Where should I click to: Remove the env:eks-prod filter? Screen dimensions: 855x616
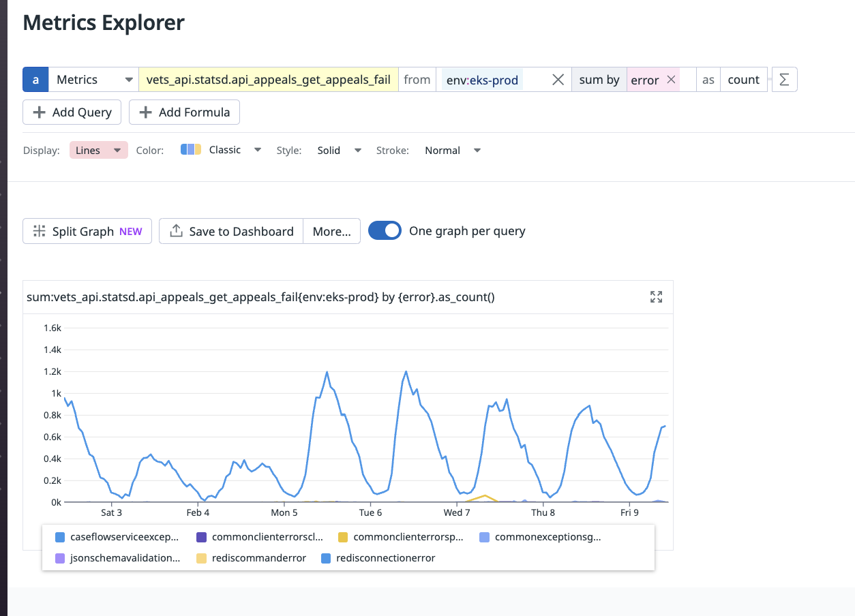click(558, 79)
